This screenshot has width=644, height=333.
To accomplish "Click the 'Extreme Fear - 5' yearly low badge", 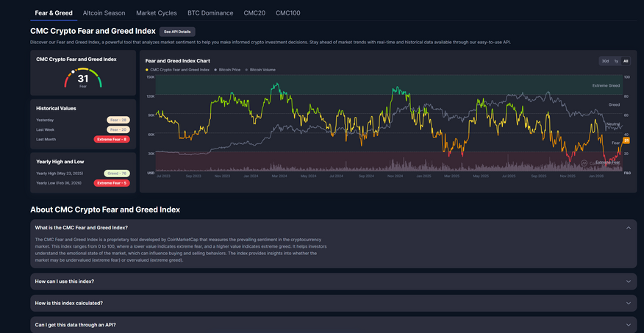I will click(x=112, y=183).
